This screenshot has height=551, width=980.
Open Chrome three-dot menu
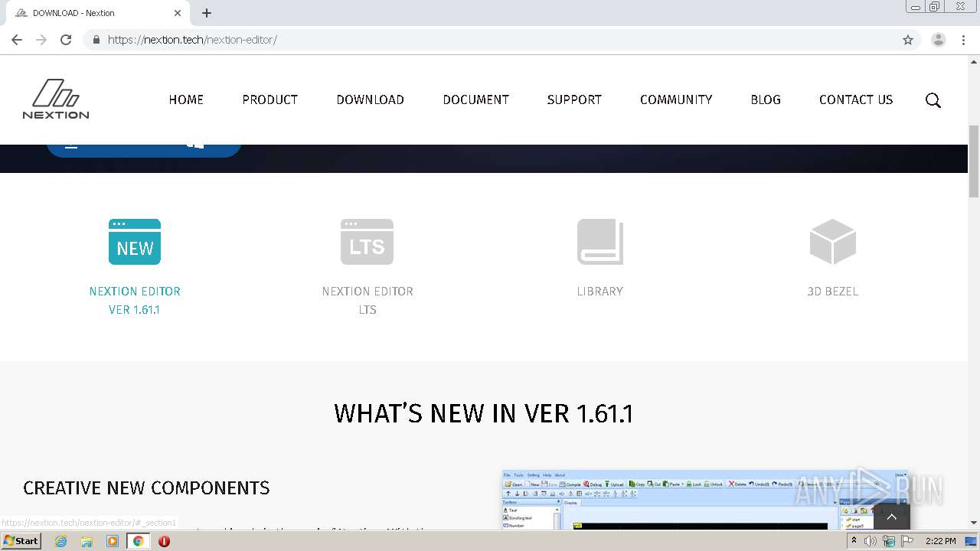pyautogui.click(x=963, y=40)
